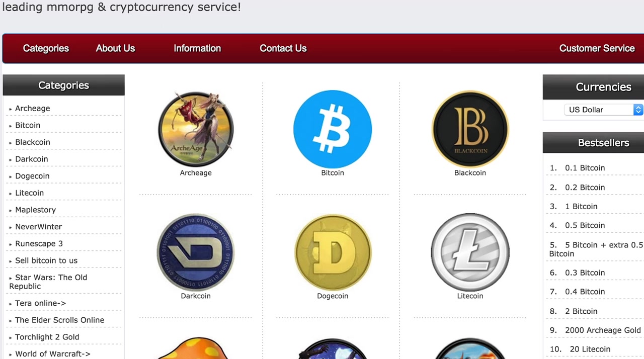Screen dimensions: 644x359
Task: Open bestseller 2000 Archeage Gold
Action: pos(603,330)
